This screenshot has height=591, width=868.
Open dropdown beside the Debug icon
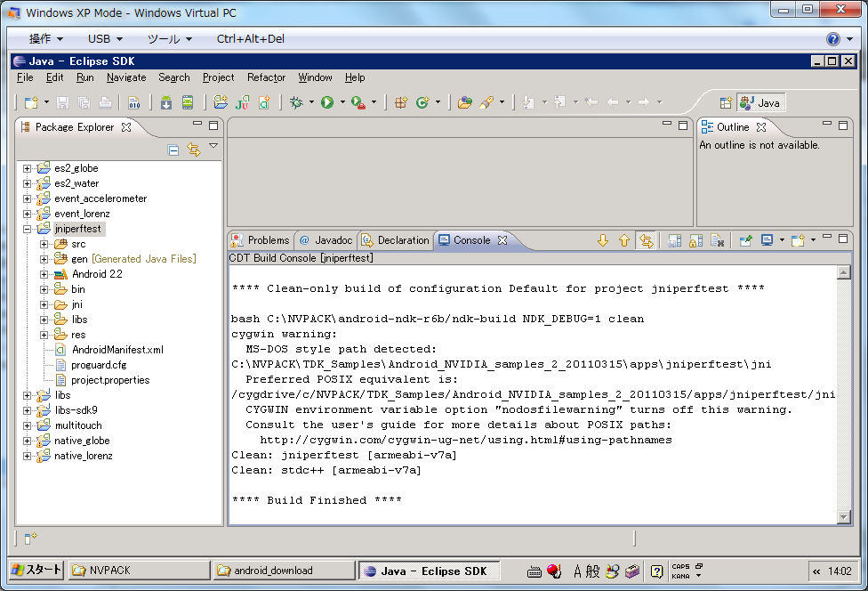(311, 102)
